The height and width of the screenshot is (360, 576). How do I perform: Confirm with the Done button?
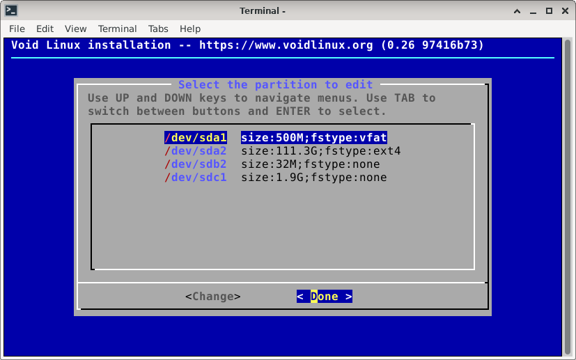tap(324, 296)
